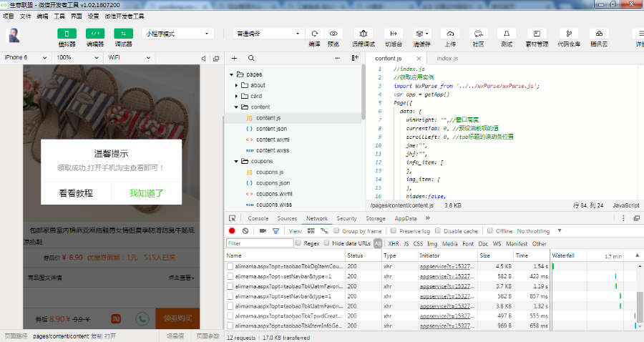The width and height of the screenshot is (644, 342).
Task: Toggle the debugger (调试器) panel button
Action: point(124,34)
